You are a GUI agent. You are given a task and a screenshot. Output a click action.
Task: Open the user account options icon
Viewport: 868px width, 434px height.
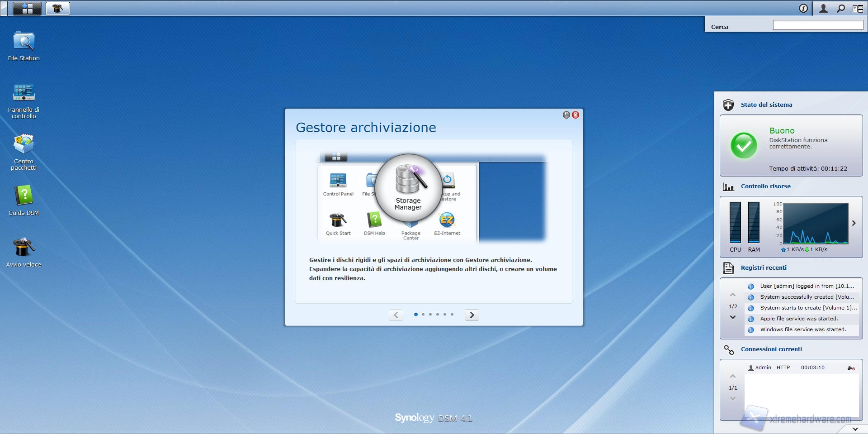tap(823, 8)
